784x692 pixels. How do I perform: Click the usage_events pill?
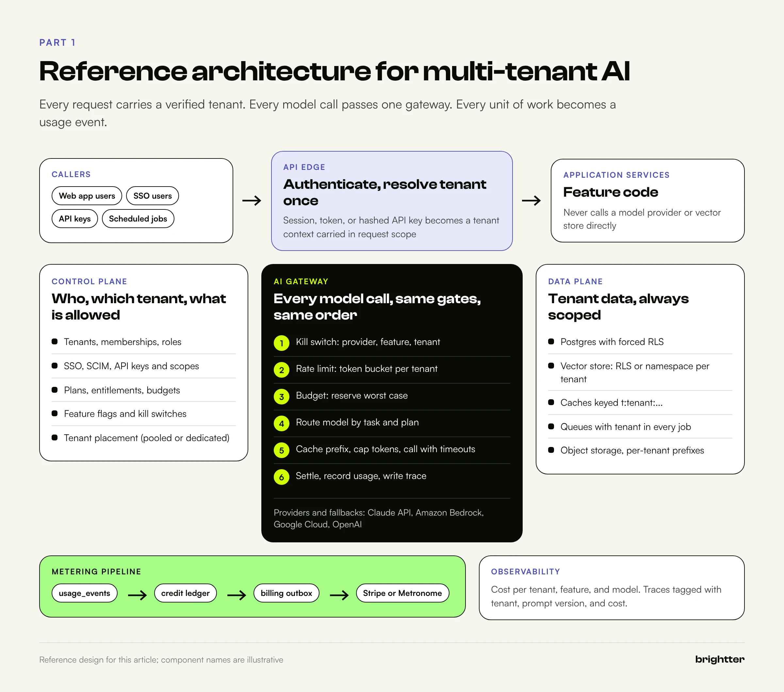(84, 593)
